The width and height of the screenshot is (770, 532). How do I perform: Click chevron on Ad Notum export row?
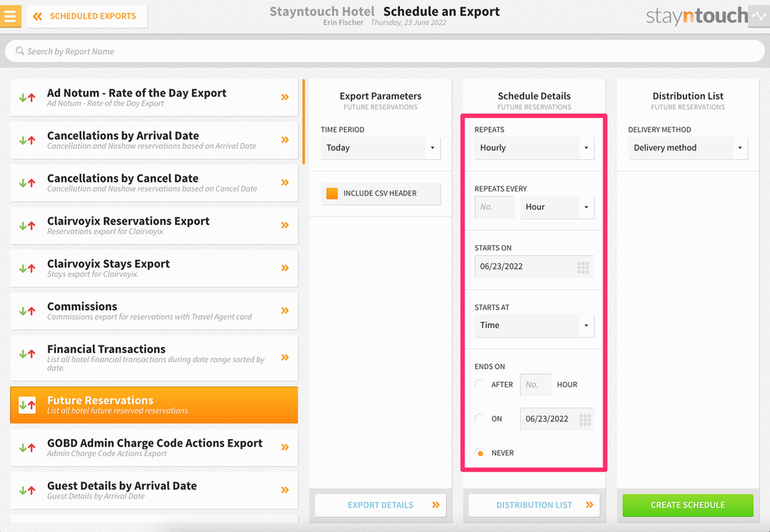285,97
